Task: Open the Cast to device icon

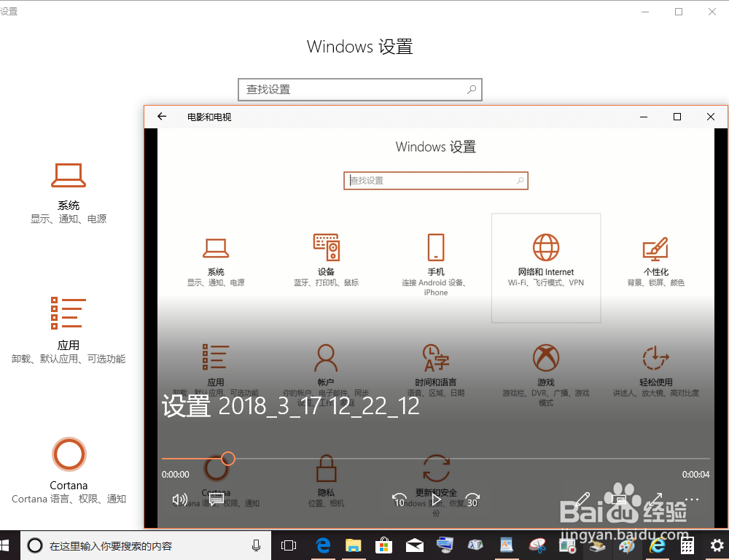Action: (x=618, y=500)
